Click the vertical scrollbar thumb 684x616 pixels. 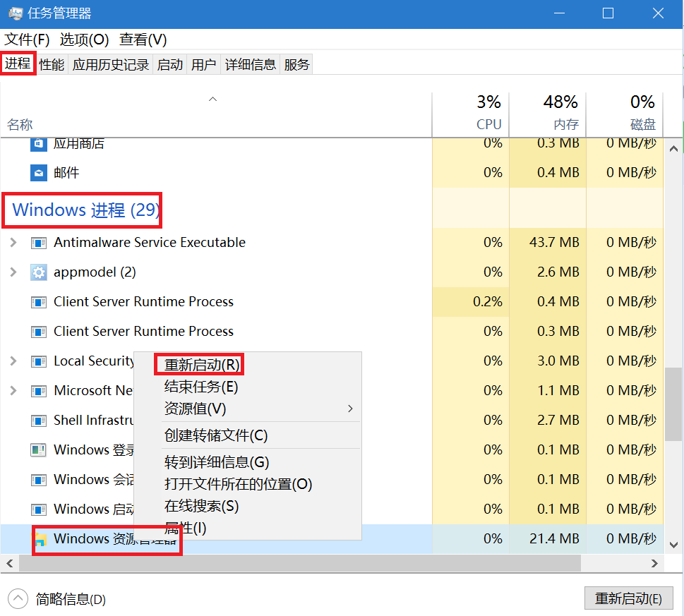673,404
